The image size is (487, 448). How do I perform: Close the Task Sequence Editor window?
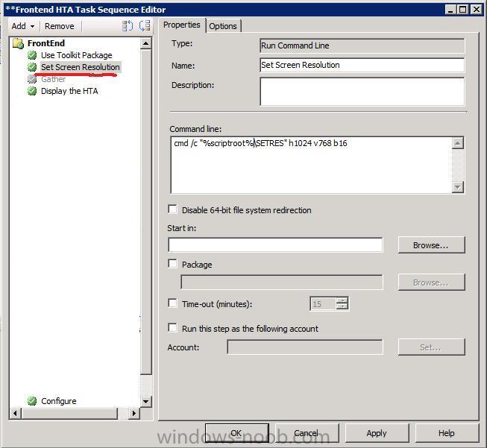tap(476, 10)
